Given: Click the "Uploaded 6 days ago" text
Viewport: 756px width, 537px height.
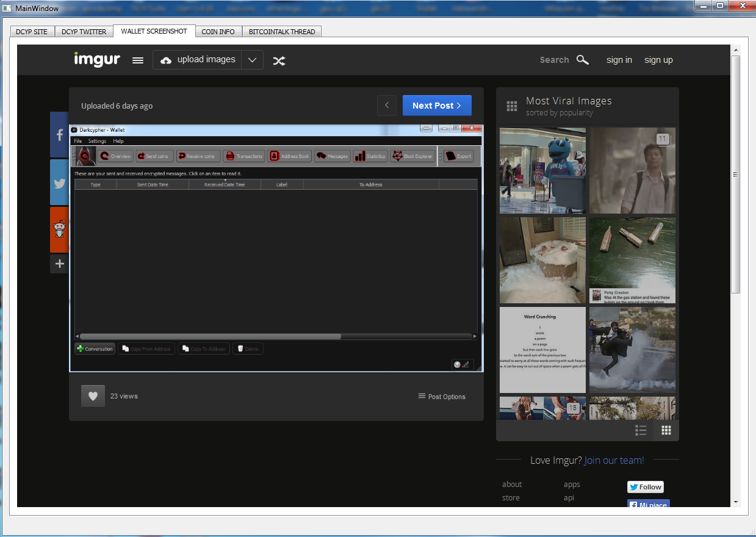Looking at the screenshot, I should (117, 106).
